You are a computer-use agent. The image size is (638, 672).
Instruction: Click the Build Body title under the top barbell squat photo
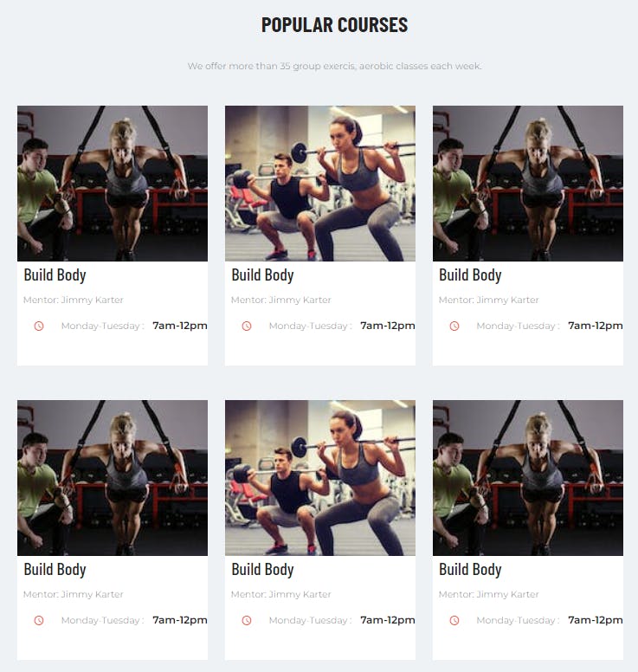point(262,275)
